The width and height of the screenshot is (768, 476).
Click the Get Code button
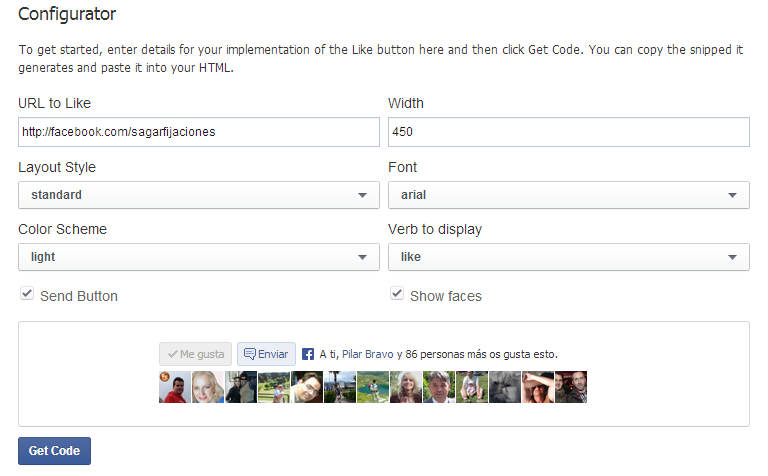click(x=54, y=451)
